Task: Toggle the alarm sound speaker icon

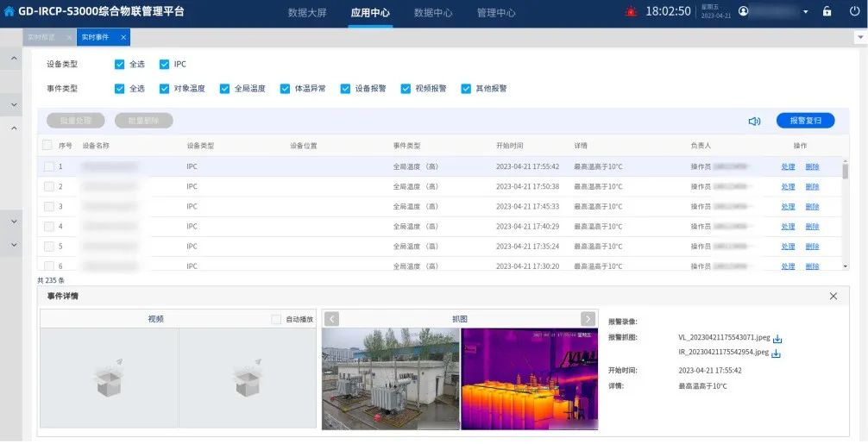Action: [x=754, y=122]
